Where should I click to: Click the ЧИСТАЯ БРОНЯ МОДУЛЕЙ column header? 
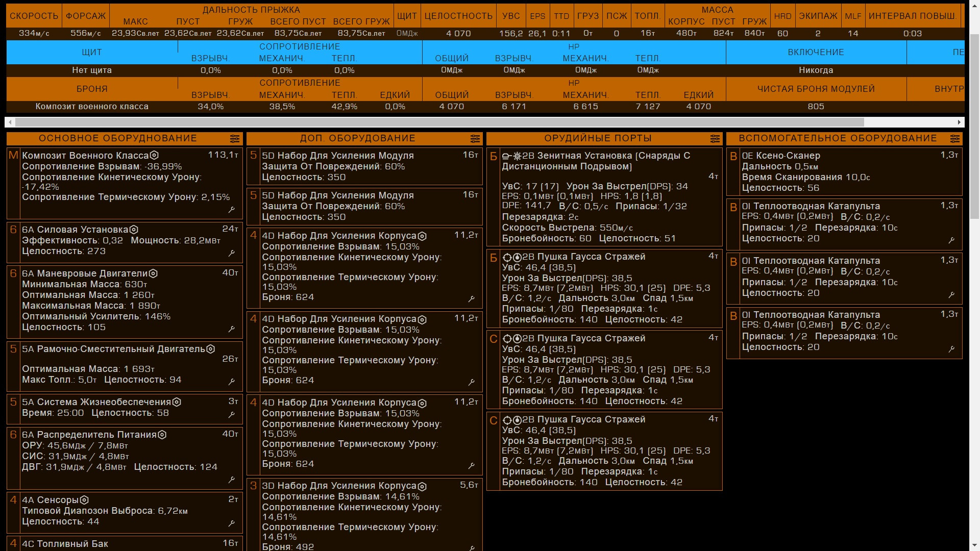coord(816,89)
